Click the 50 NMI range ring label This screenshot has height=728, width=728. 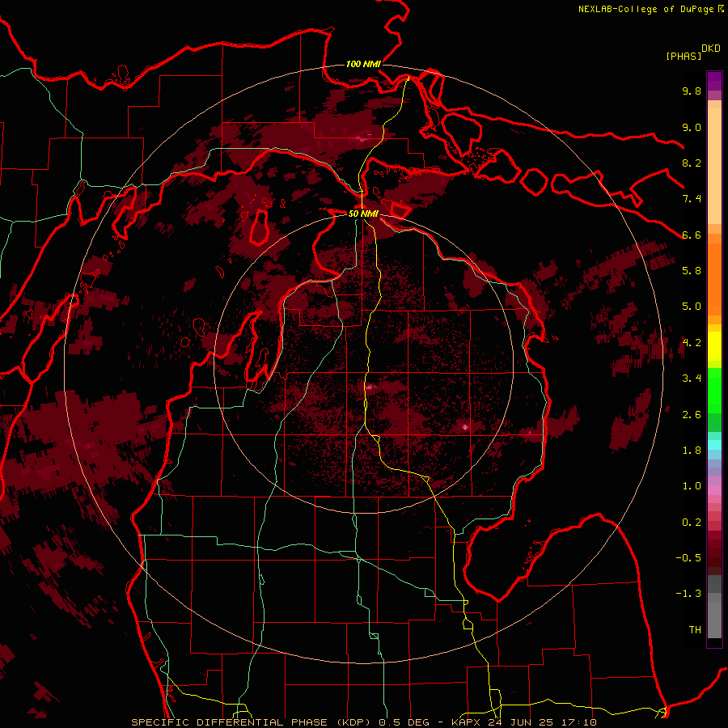[363, 214]
